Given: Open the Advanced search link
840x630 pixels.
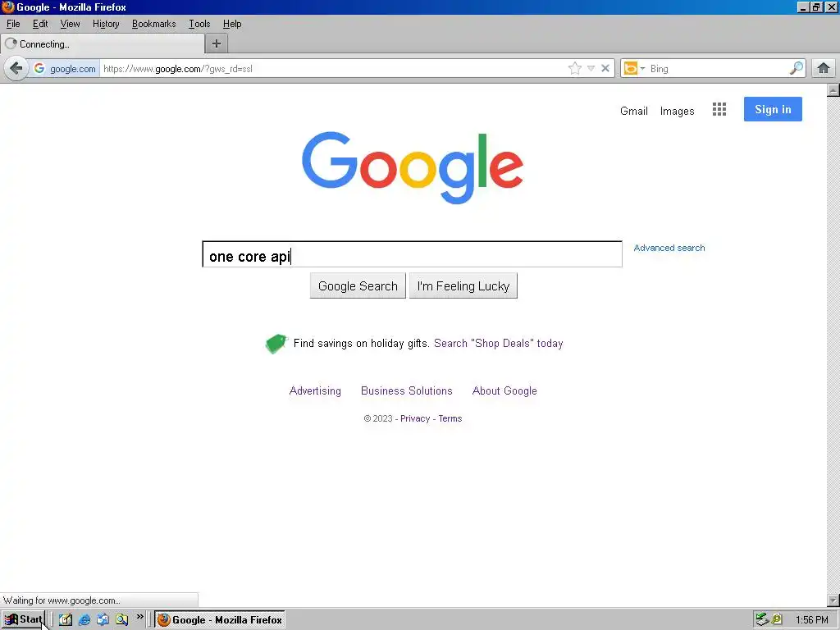Looking at the screenshot, I should 669,248.
